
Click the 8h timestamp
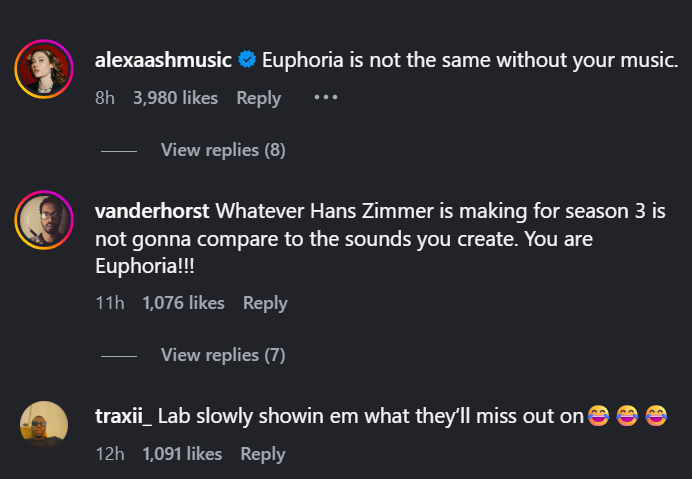click(x=105, y=98)
